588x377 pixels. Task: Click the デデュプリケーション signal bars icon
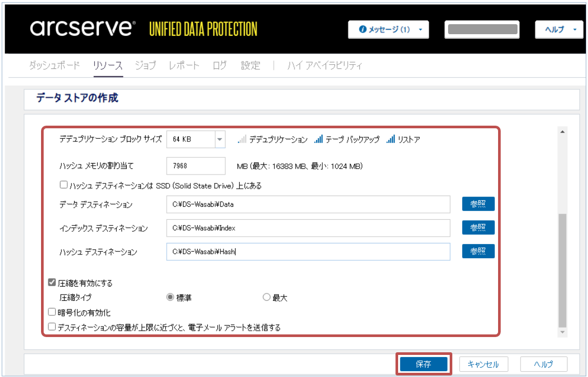242,139
